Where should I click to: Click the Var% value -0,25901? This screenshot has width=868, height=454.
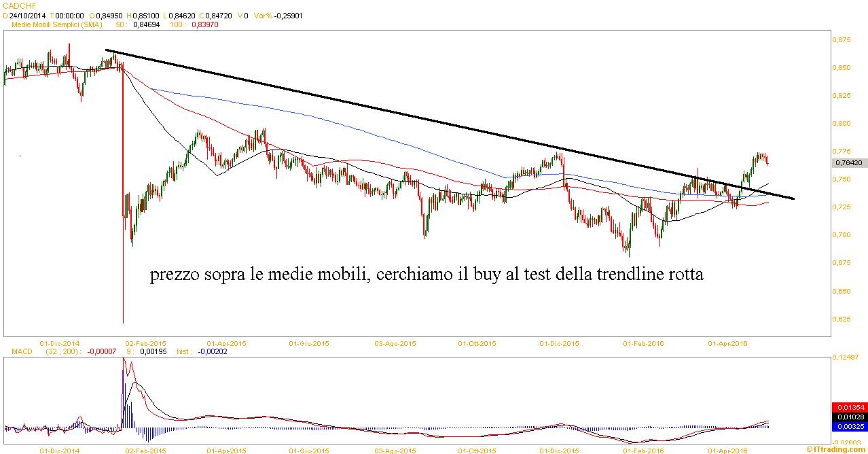point(285,14)
